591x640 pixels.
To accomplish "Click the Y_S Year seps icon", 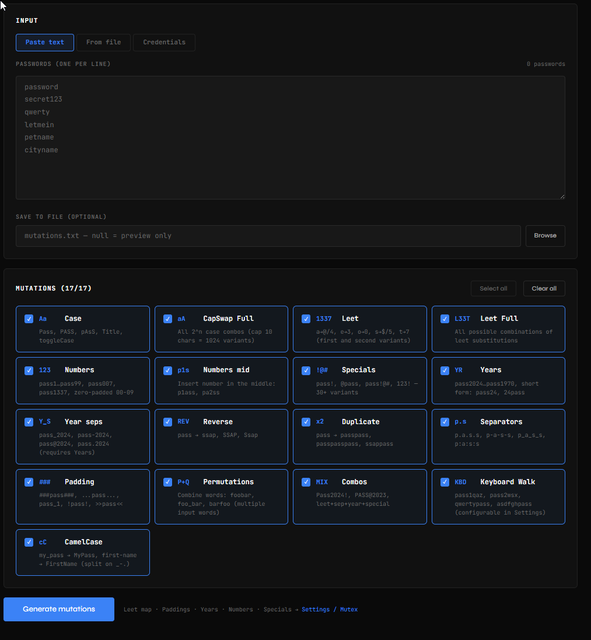I will point(44,422).
